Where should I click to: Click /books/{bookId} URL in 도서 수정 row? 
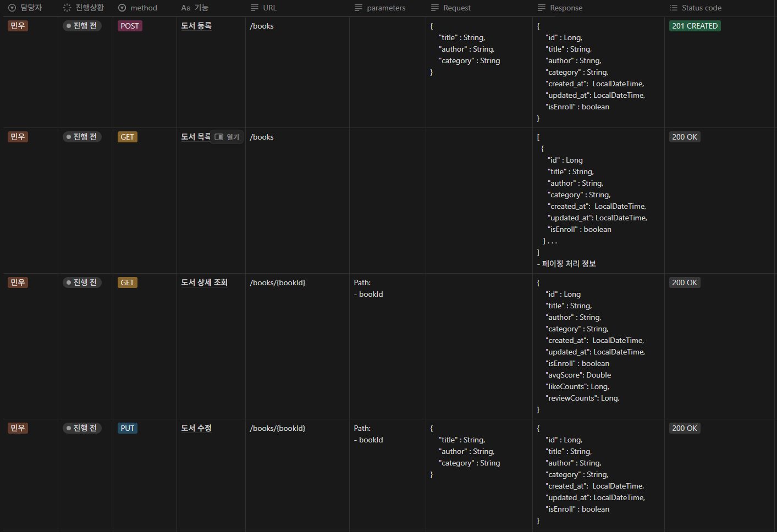[x=278, y=428]
